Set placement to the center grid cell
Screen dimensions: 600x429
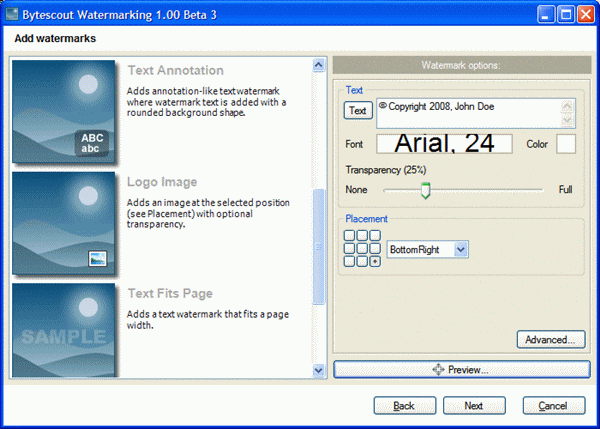click(362, 248)
